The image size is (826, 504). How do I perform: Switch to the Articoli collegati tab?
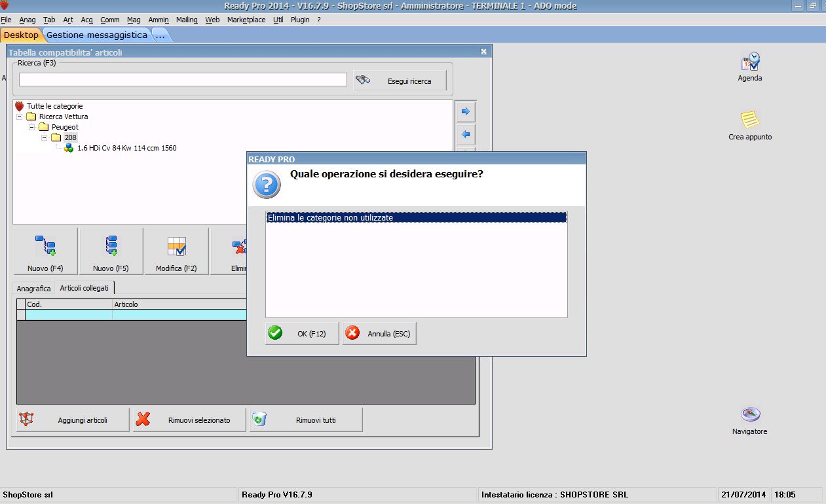pos(84,288)
